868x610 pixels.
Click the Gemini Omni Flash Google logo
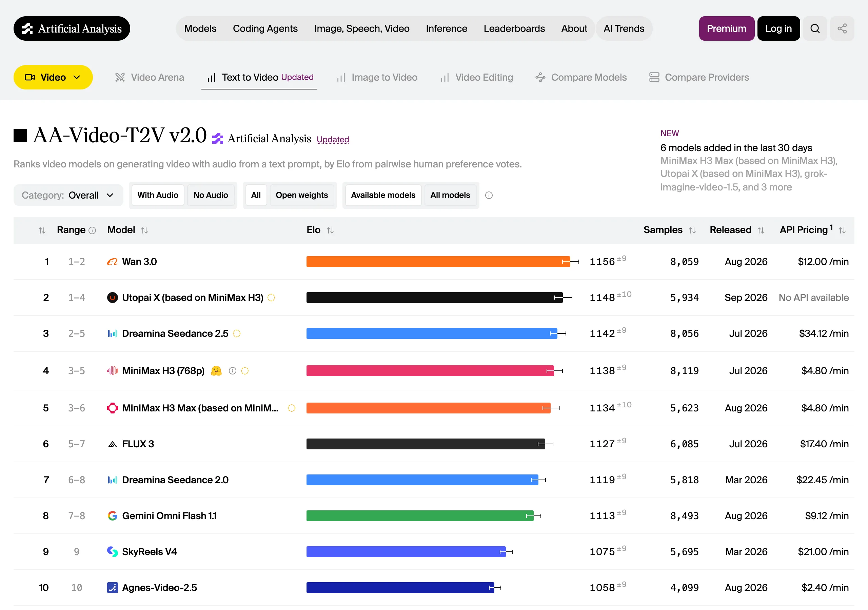(112, 515)
